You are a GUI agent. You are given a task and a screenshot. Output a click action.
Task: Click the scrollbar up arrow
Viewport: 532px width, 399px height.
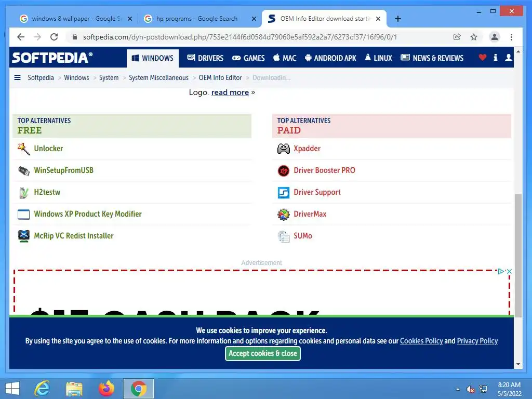[x=518, y=51]
